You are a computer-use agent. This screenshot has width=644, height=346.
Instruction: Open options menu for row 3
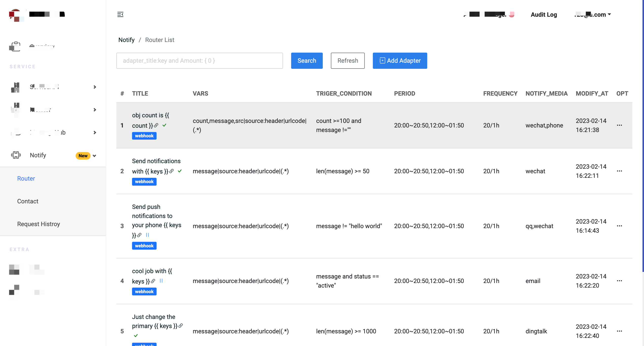pos(619,226)
